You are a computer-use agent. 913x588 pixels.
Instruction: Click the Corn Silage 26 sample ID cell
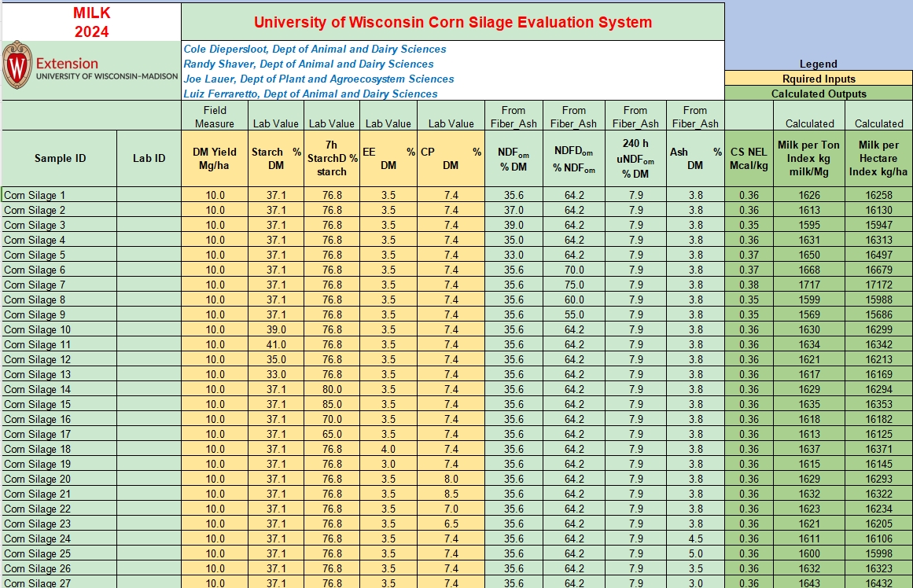(60, 569)
